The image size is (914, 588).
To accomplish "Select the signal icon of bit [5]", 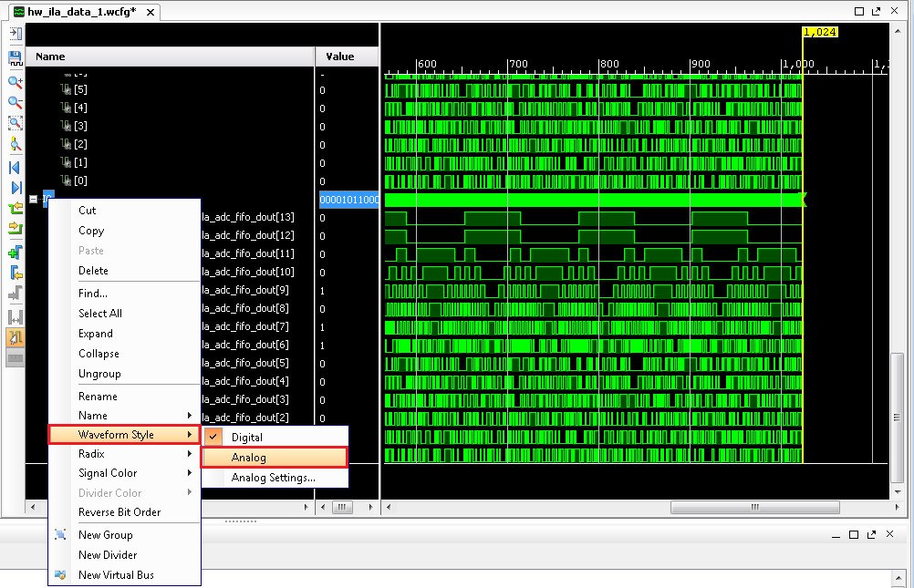I will pyautogui.click(x=66, y=89).
